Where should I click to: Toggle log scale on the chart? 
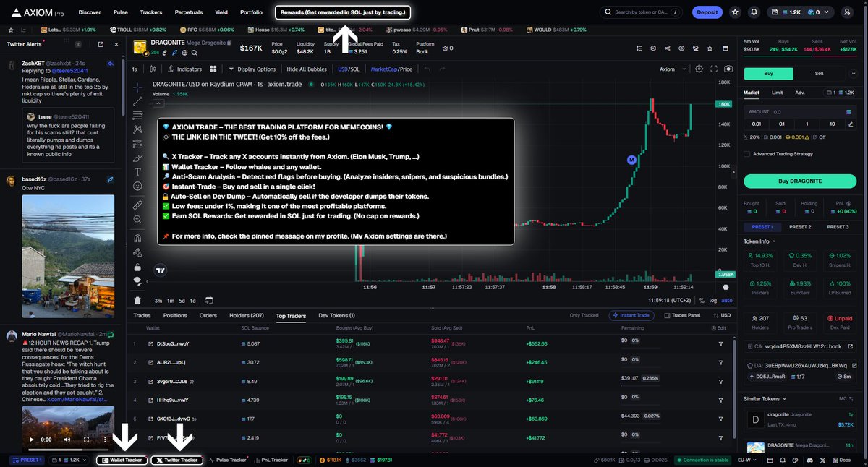pyautogui.click(x=713, y=300)
